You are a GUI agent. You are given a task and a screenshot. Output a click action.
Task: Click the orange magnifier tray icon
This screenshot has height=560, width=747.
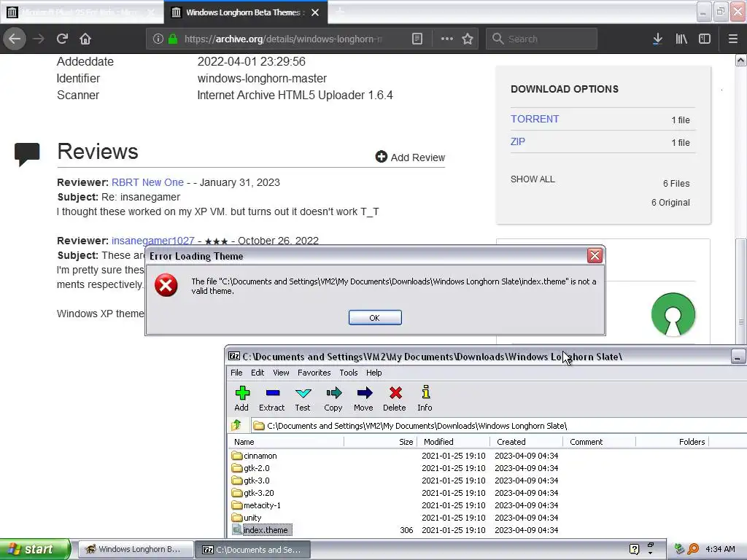tap(693, 549)
